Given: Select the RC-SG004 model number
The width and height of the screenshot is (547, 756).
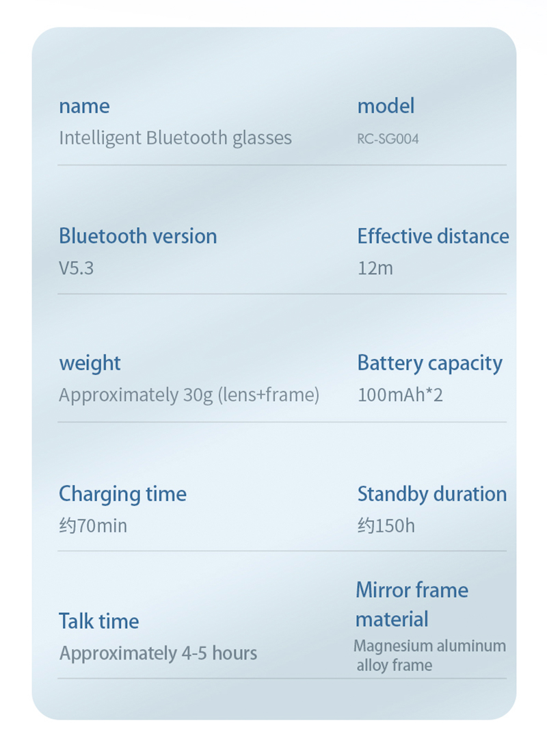Looking at the screenshot, I should [x=388, y=139].
